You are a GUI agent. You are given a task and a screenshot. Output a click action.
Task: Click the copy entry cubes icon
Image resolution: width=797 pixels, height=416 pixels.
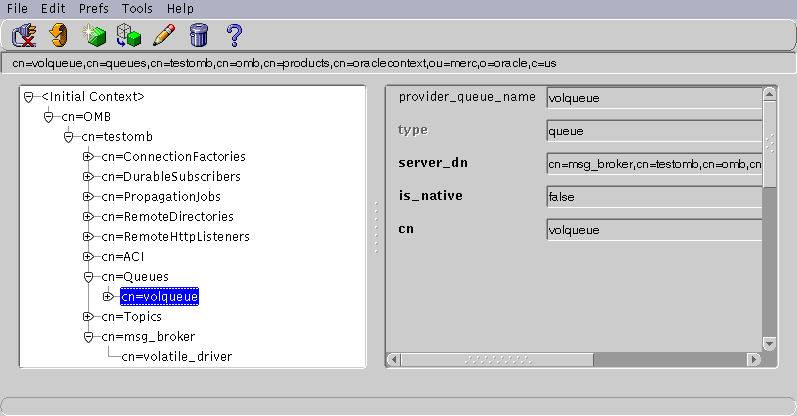(x=128, y=37)
